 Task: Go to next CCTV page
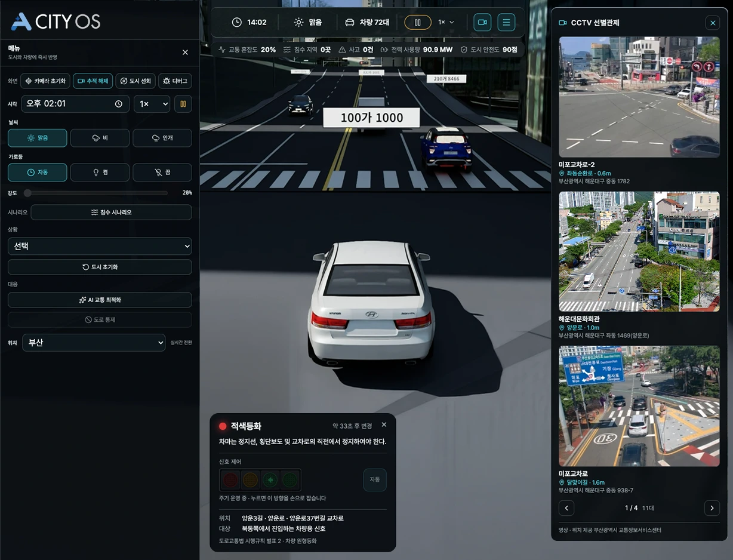[712, 508]
